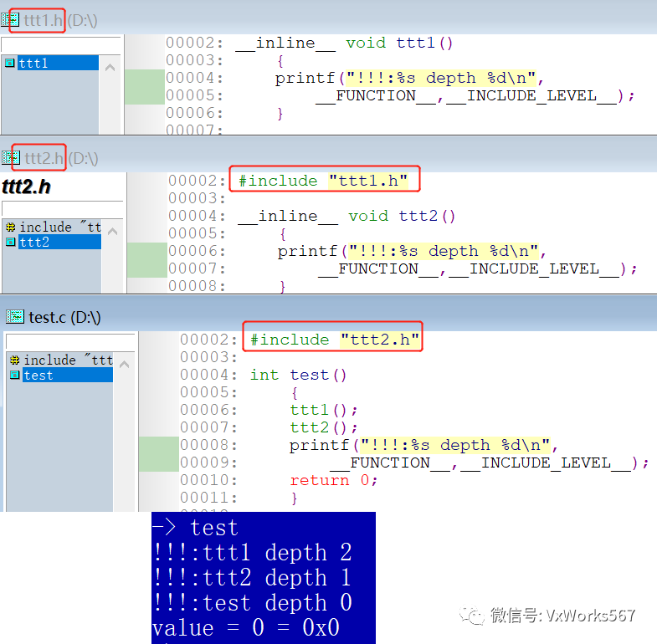Click the void ttt2() declaration line
Screen dimensions: 657x644
point(346,216)
